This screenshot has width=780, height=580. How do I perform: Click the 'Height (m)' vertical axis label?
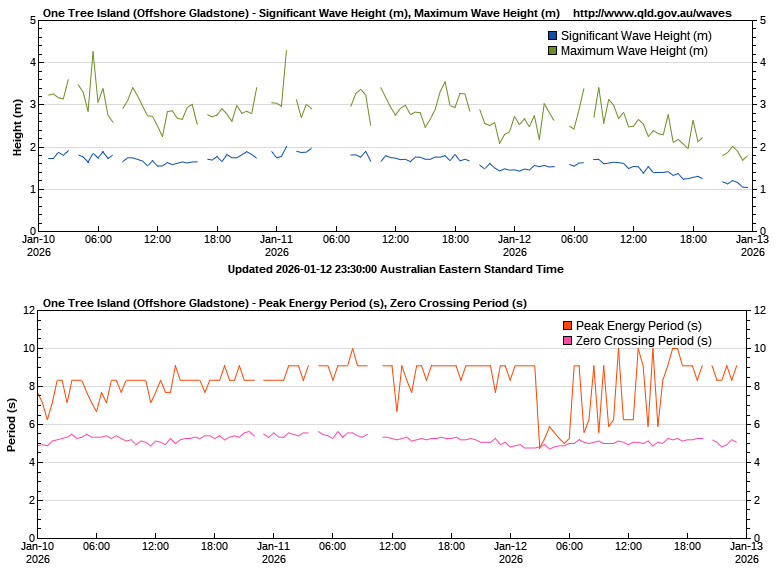coord(17,127)
